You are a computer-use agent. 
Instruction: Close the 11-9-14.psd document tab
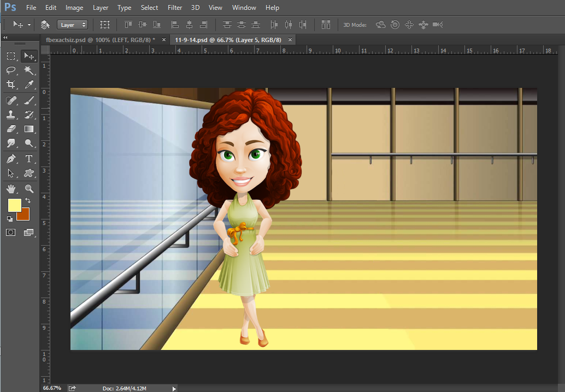(290, 39)
